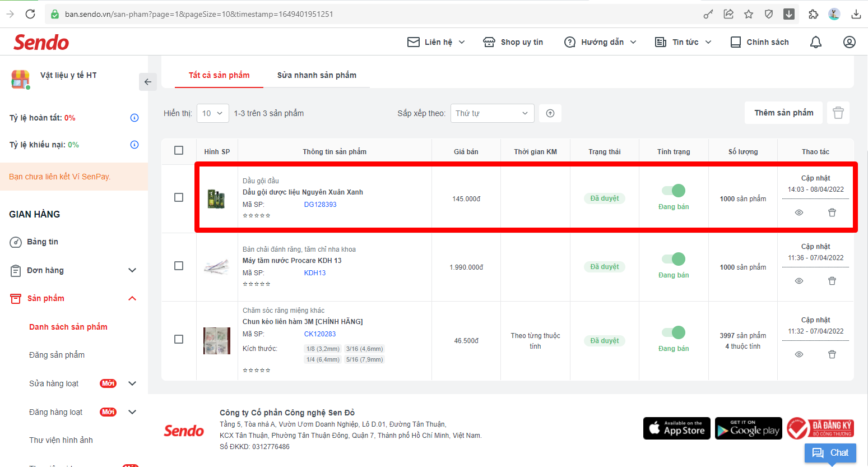Image resolution: width=868 pixels, height=467 pixels.
Task: Check the box for Máy tăm nước Procare
Action: coord(179,266)
